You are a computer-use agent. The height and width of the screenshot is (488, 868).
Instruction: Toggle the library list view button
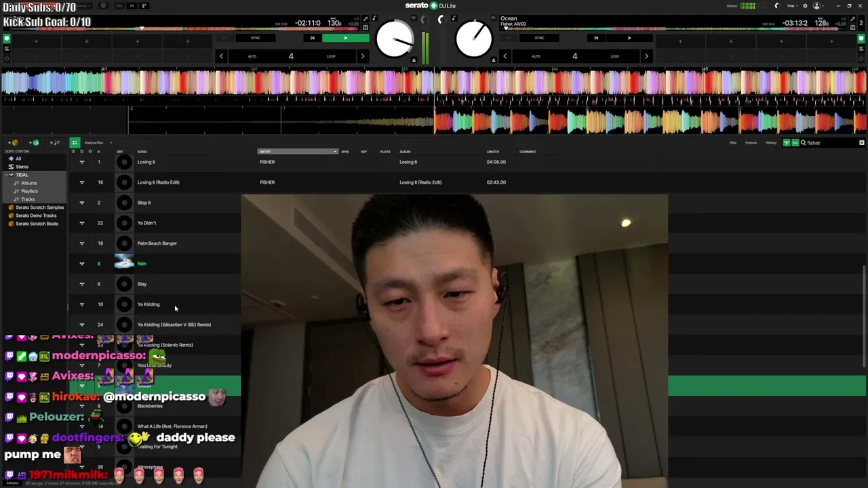point(75,142)
